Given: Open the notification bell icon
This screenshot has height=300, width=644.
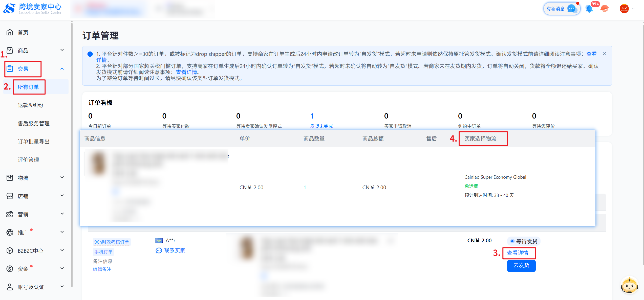Looking at the screenshot, I should pos(589,9).
